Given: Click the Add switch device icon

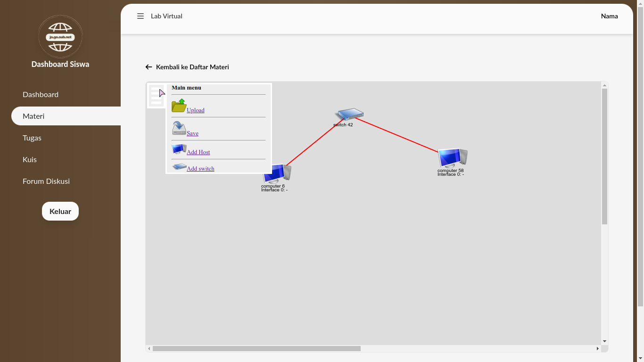Looking at the screenshot, I should coord(179,167).
